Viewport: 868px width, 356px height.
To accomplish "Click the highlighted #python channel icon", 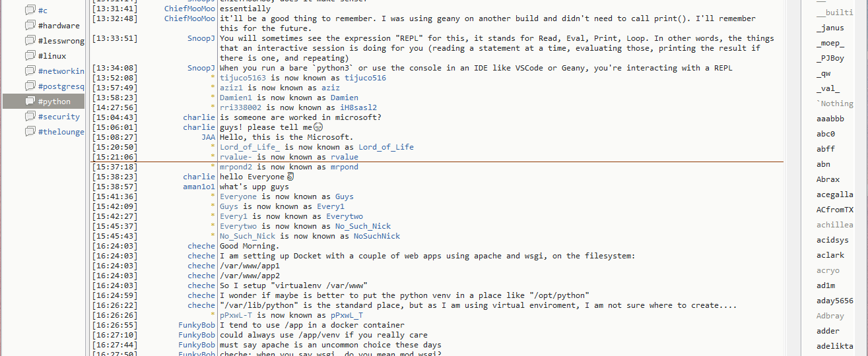I will pos(30,102).
